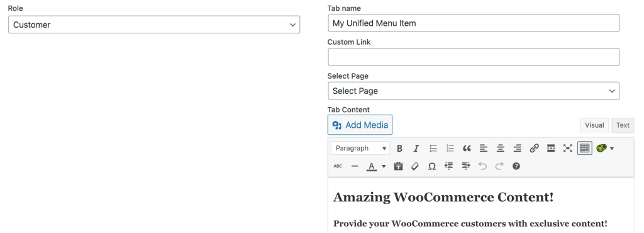Open text color picker dropdown arrow
This screenshot has height=233, width=644.
click(x=384, y=166)
